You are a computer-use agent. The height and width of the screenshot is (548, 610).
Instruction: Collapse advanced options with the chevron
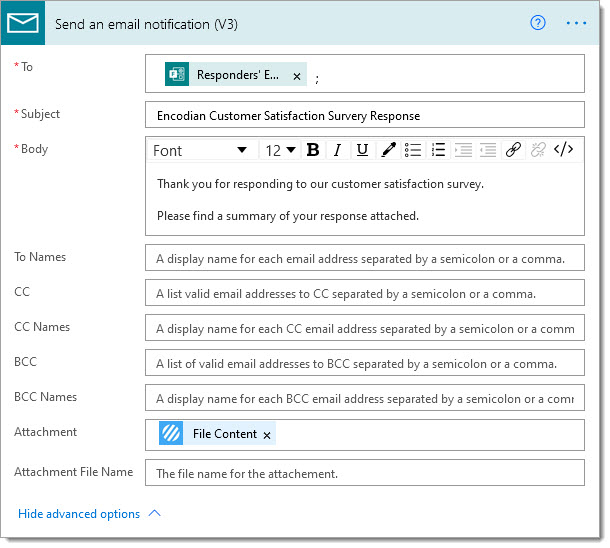pos(154,513)
